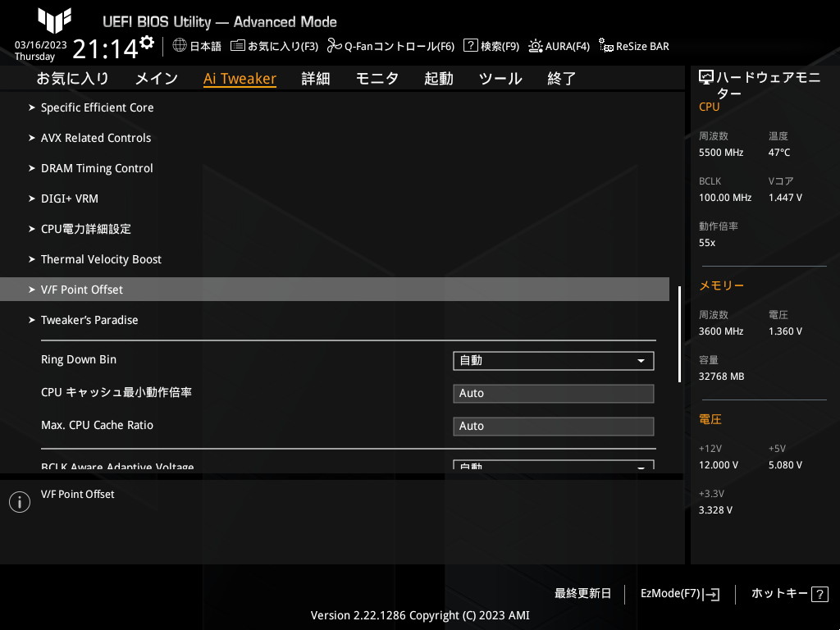Switch to メイン tab
This screenshot has width=840, height=630.
click(157, 78)
